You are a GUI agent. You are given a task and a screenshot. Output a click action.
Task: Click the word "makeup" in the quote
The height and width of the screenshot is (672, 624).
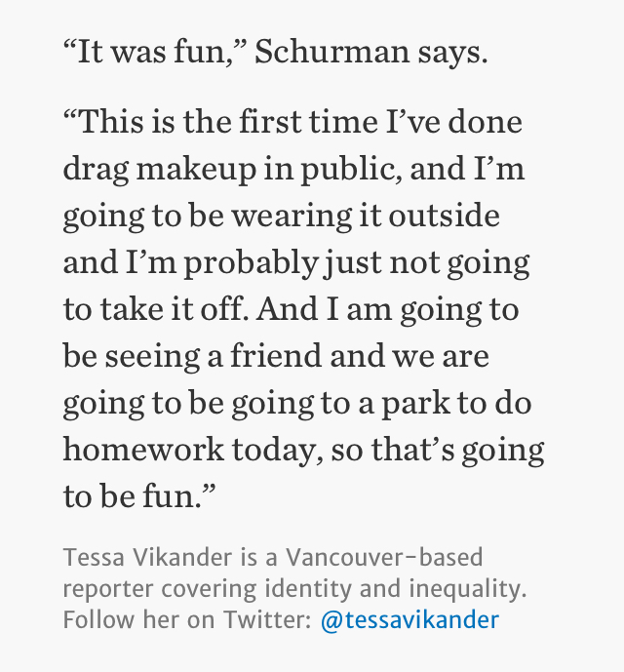[x=196, y=170]
